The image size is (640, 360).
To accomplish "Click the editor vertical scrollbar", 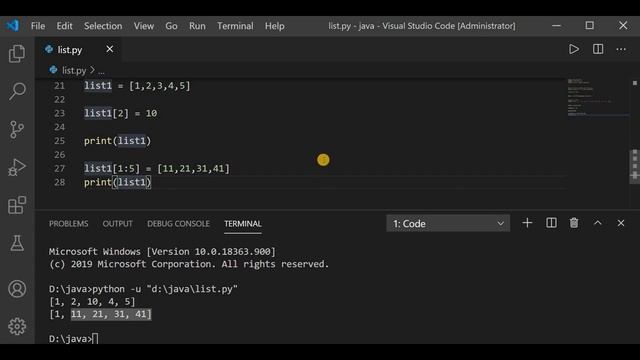I will pos(634,167).
